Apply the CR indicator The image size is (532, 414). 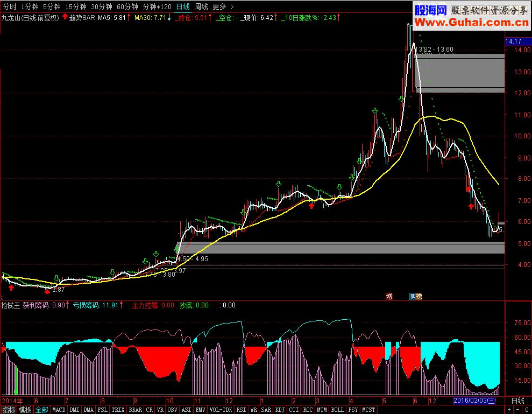click(x=150, y=410)
